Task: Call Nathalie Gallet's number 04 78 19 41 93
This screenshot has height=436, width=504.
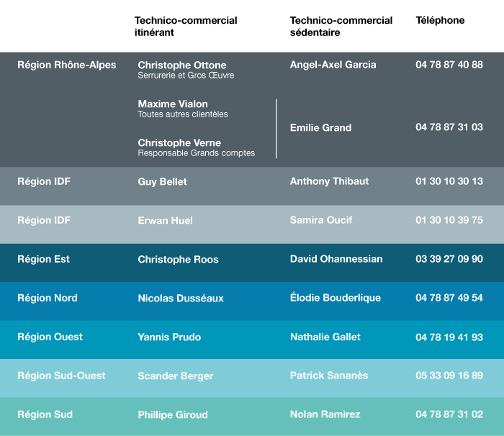Action: (x=449, y=337)
